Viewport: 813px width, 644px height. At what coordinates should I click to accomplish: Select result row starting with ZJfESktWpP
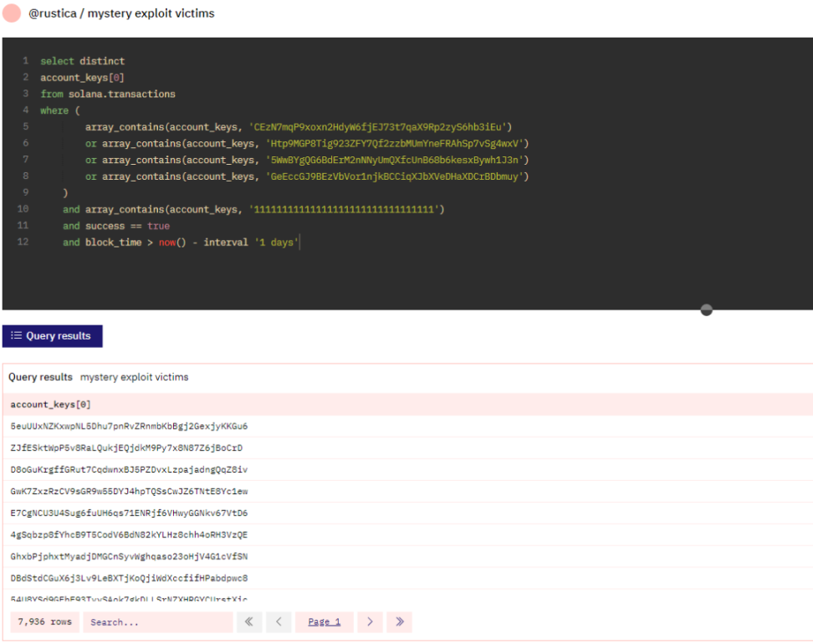[126, 448]
